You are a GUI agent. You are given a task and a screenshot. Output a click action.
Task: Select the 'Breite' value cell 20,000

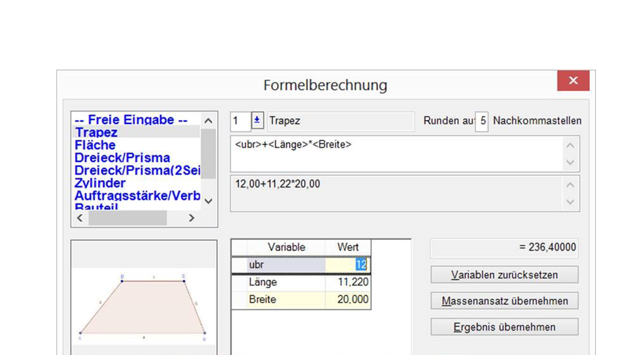[347, 299]
